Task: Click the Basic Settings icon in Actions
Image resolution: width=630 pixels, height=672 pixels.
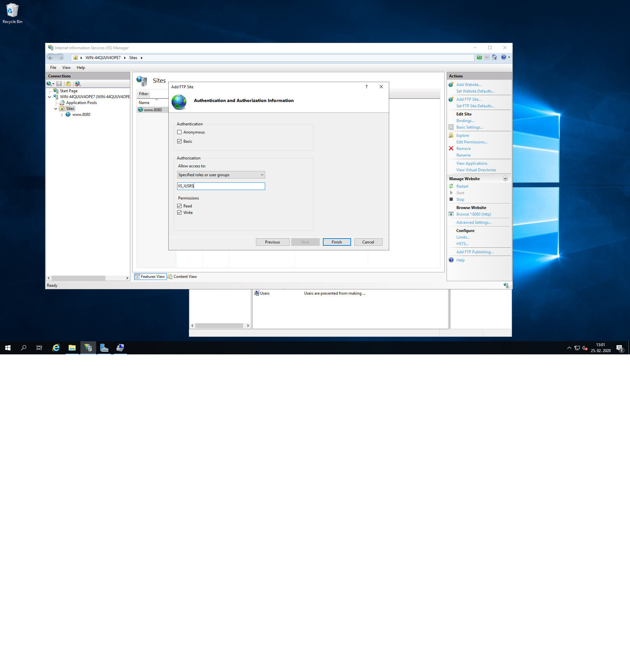Action: click(x=451, y=127)
